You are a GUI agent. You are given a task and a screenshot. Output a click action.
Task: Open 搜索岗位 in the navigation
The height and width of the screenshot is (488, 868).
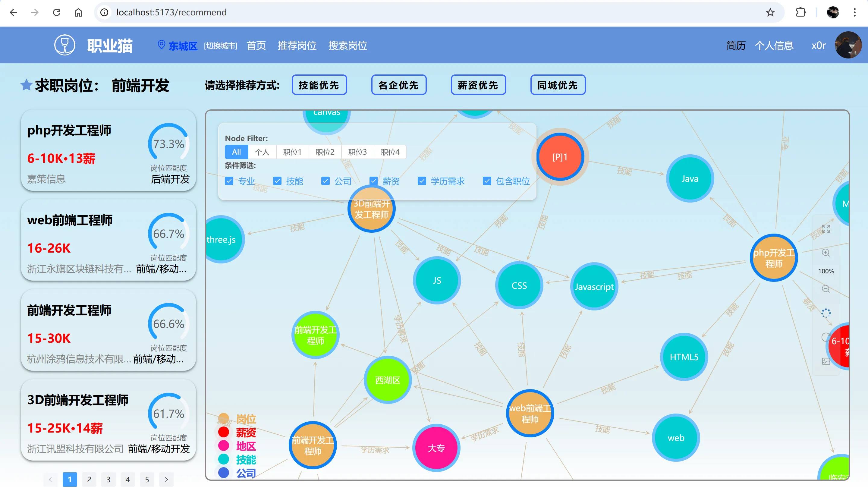point(348,46)
